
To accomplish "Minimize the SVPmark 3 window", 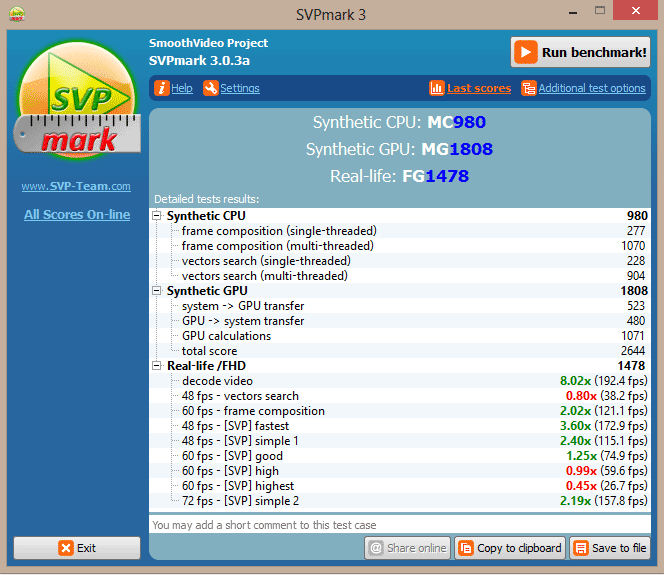I will click(573, 11).
